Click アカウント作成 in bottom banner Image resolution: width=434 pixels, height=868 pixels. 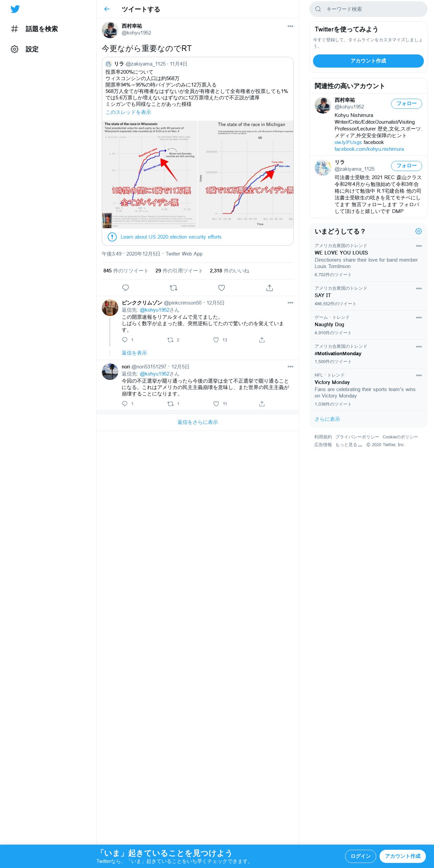click(x=403, y=856)
